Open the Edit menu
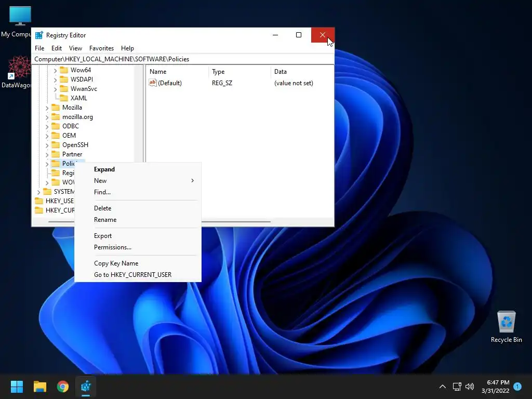Viewport: 532px width, 399px height. pos(56,48)
